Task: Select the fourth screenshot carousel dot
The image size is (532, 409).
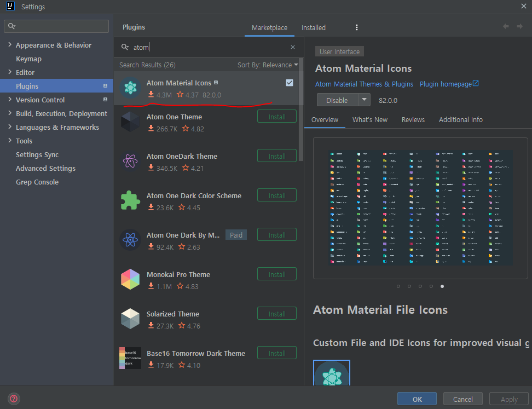Action: (431, 286)
